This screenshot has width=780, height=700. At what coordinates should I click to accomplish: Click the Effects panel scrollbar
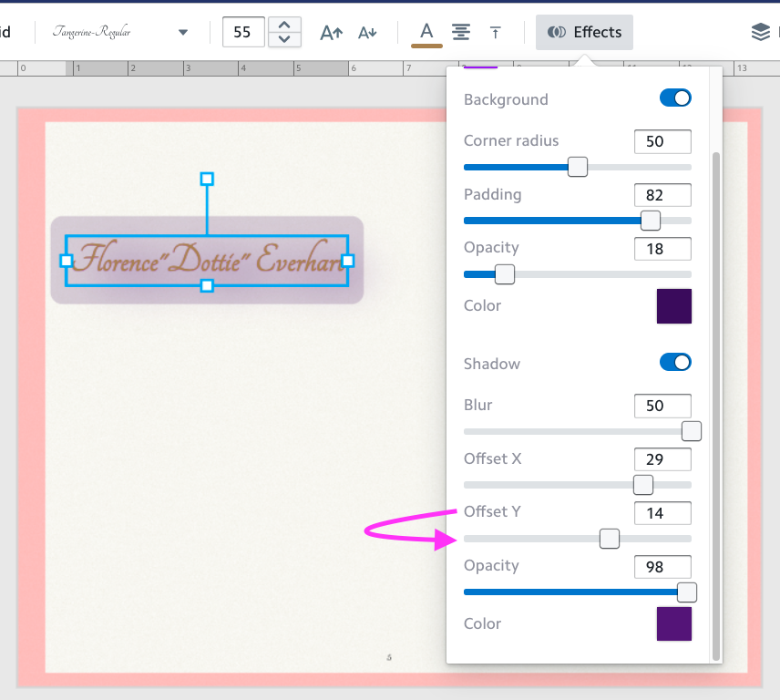pyautogui.click(x=716, y=401)
